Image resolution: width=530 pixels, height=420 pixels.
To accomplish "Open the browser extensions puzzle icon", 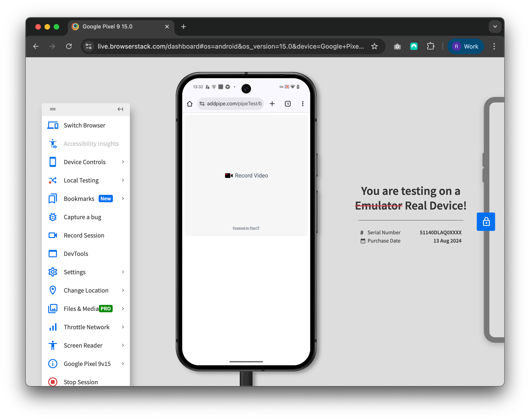I will click(x=431, y=46).
